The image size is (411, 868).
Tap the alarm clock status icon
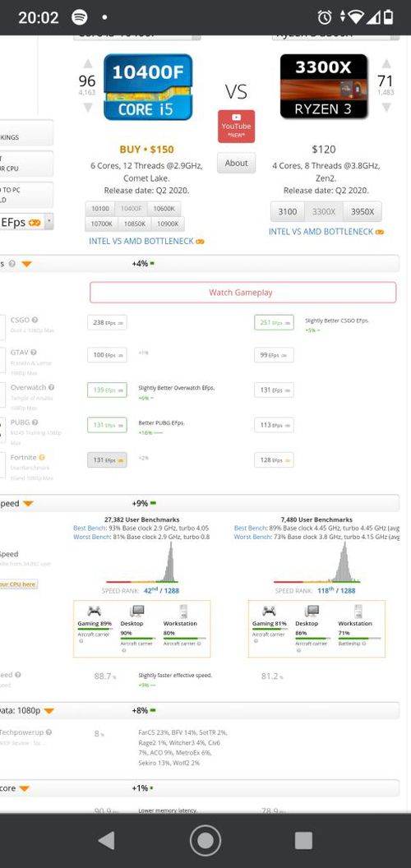[x=325, y=17]
